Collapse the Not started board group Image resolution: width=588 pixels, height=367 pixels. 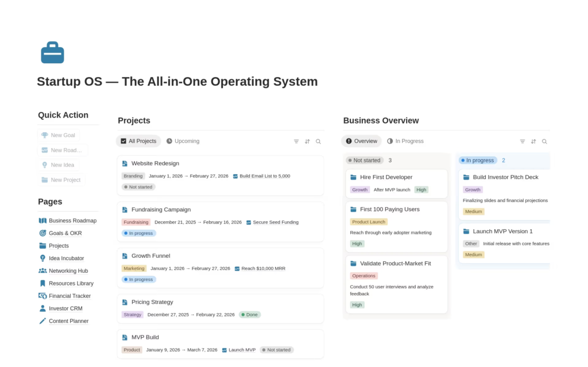pyautogui.click(x=365, y=161)
